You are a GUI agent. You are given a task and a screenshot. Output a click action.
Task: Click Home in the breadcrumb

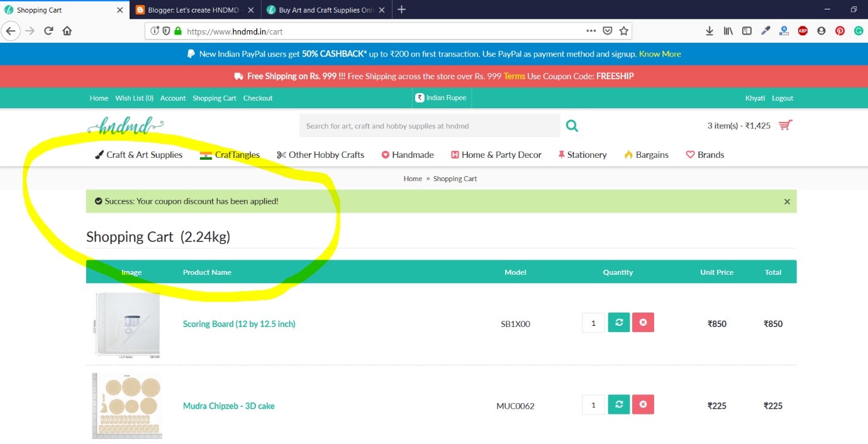413,179
